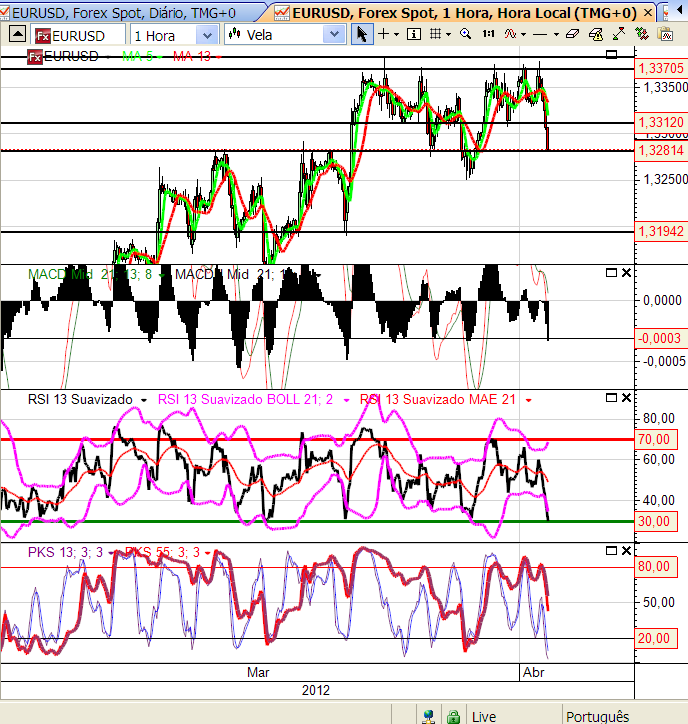The width and height of the screenshot is (688, 724).
Task: Open the EURUSD symbol selector
Action: click(78, 36)
